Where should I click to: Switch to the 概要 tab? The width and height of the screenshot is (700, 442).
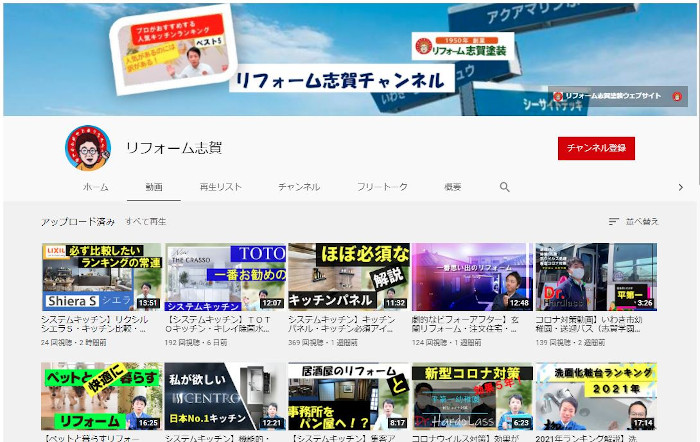[453, 187]
